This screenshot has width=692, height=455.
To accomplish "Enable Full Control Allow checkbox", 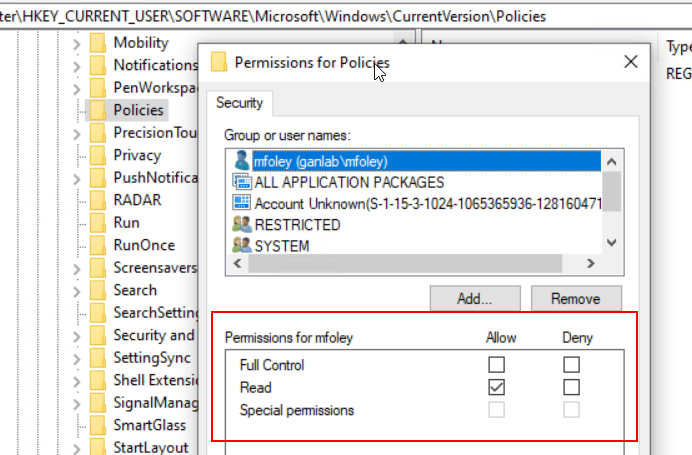I will point(497,365).
